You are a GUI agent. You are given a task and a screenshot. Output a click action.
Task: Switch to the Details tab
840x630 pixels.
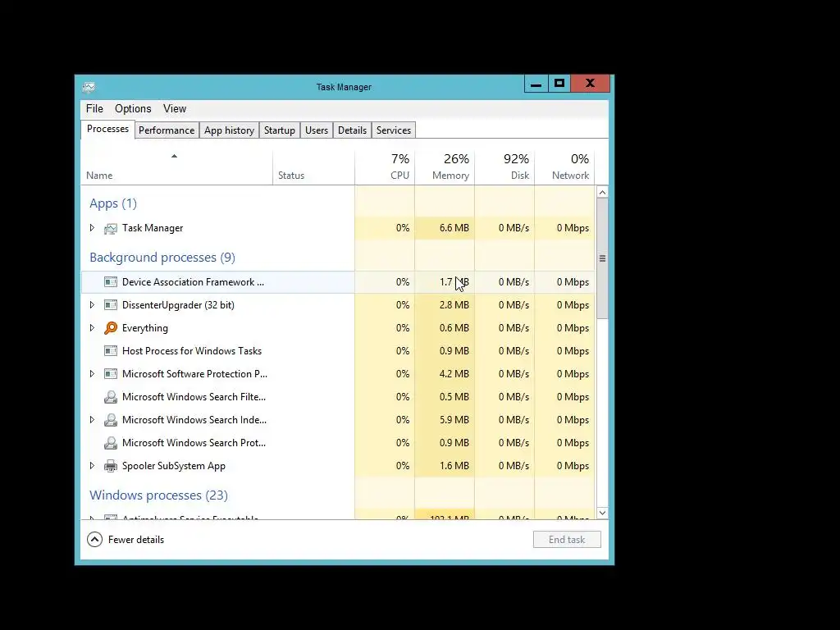(x=353, y=130)
